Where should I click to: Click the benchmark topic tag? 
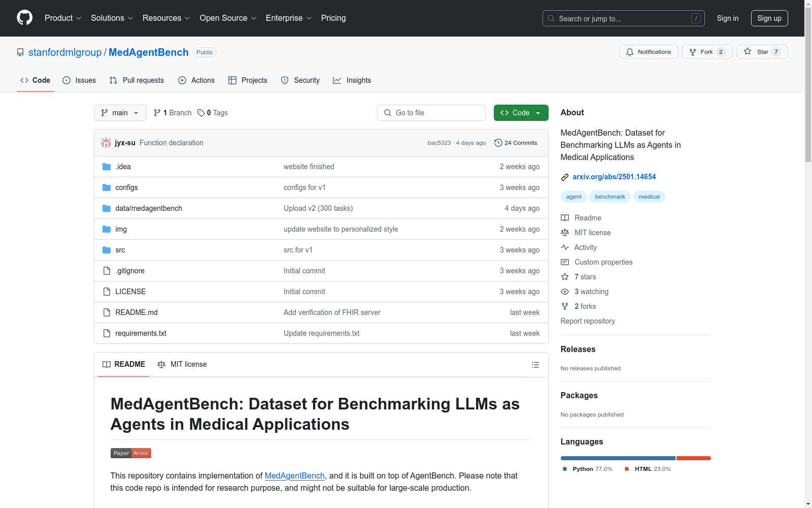610,197
